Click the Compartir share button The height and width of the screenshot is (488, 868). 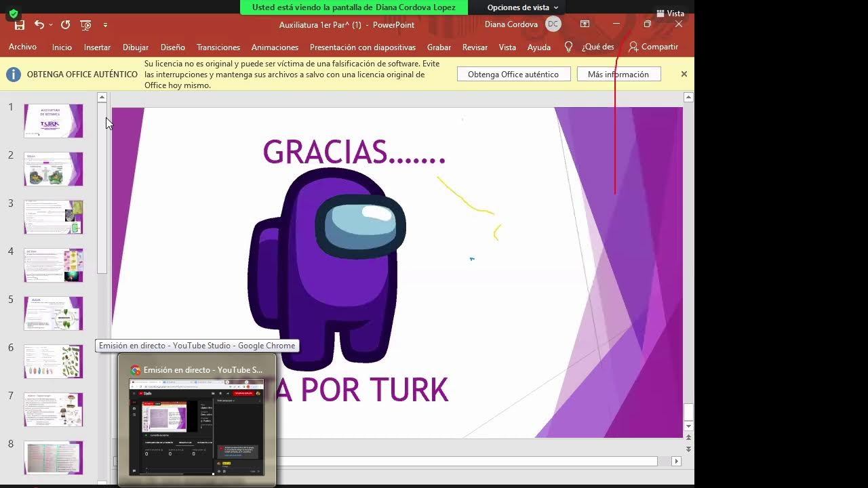pyautogui.click(x=653, y=47)
